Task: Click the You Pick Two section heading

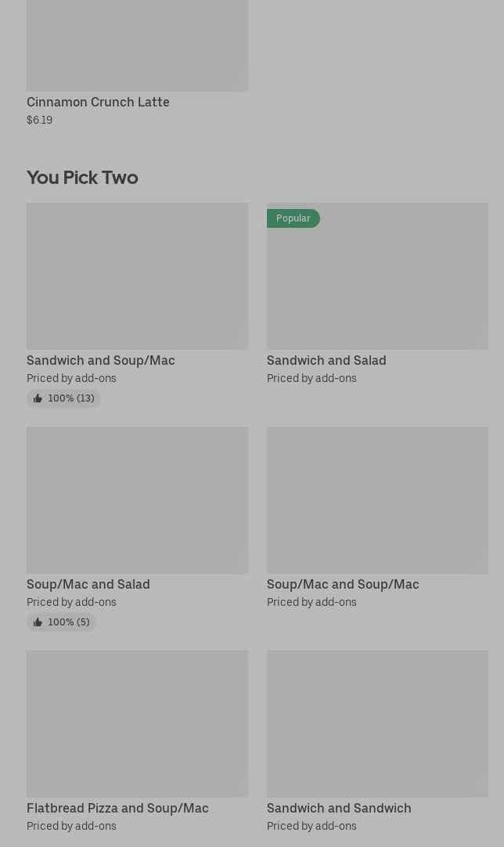Action: [82, 178]
